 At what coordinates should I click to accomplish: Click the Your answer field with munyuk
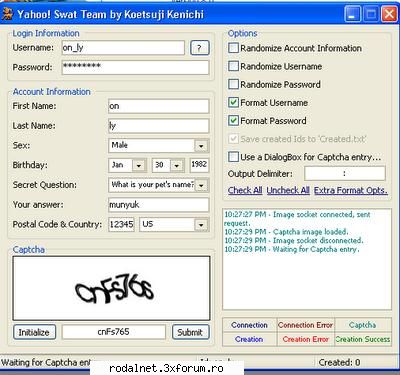159,205
